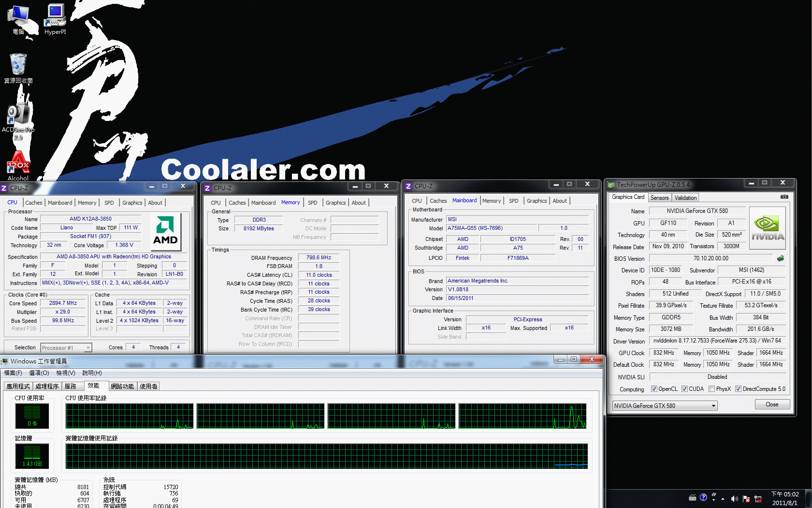Open the Alcohol 120% desktop shortcut

(18, 166)
